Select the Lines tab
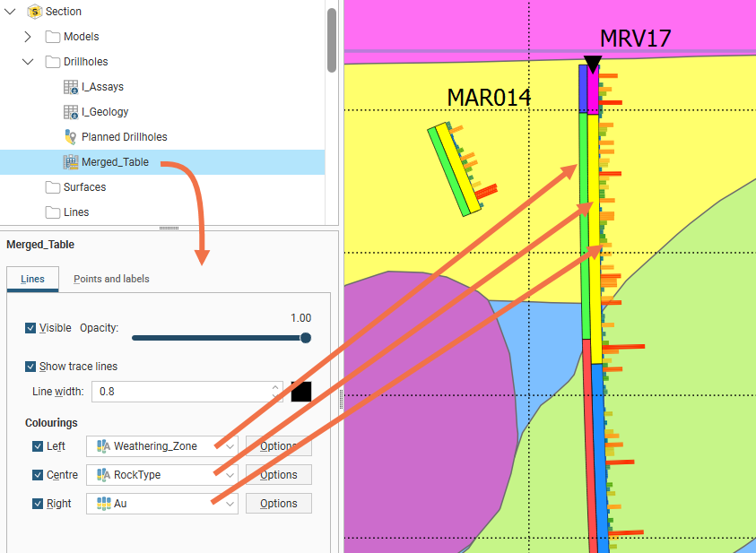The height and width of the screenshot is (553, 756). pyautogui.click(x=32, y=279)
